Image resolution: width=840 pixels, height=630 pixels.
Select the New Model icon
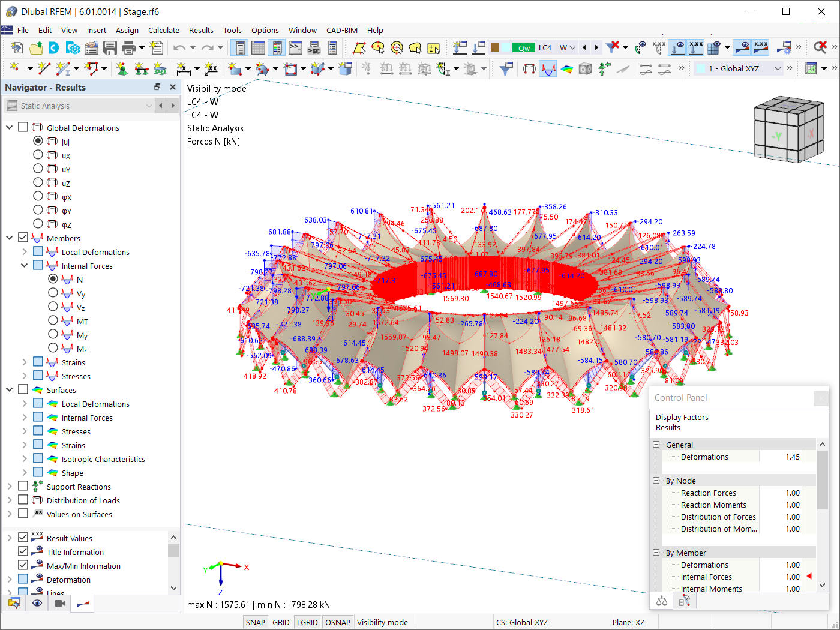pos(17,47)
